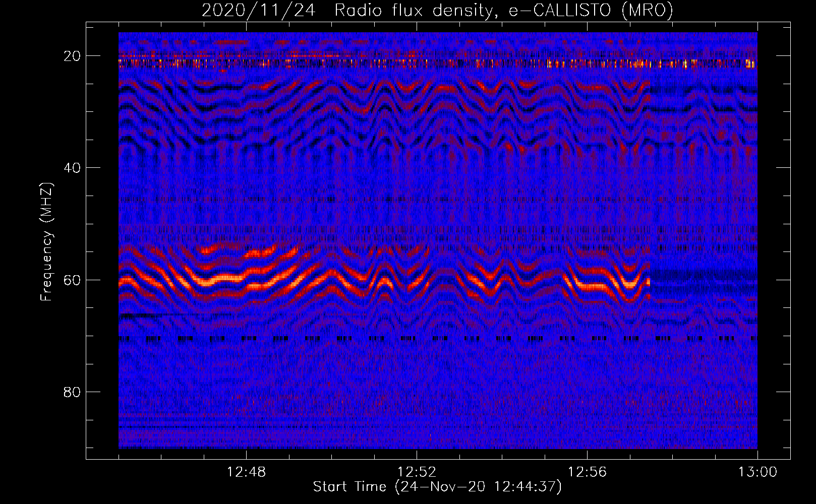Screen dimensions: 816x504
Task: Click the frequency tick label 20
Action: (73, 55)
